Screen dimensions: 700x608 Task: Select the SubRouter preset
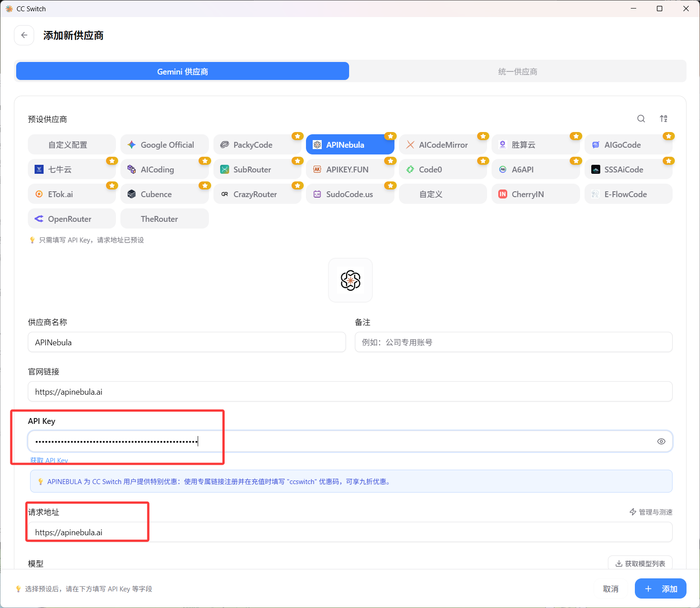257,169
